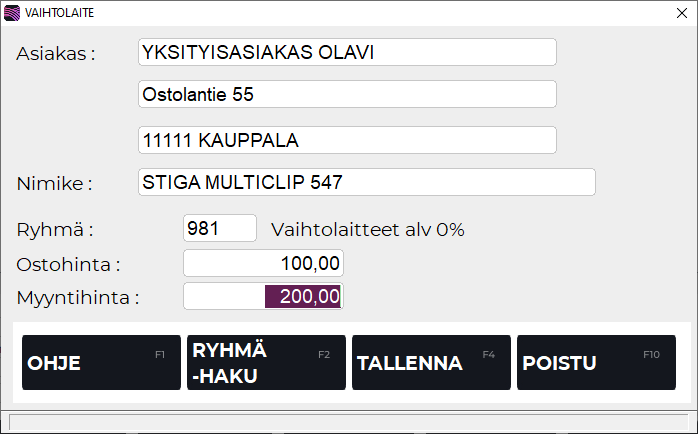This screenshot has height=434, width=698.
Task: Click the Asiakas label
Action: tap(55, 54)
